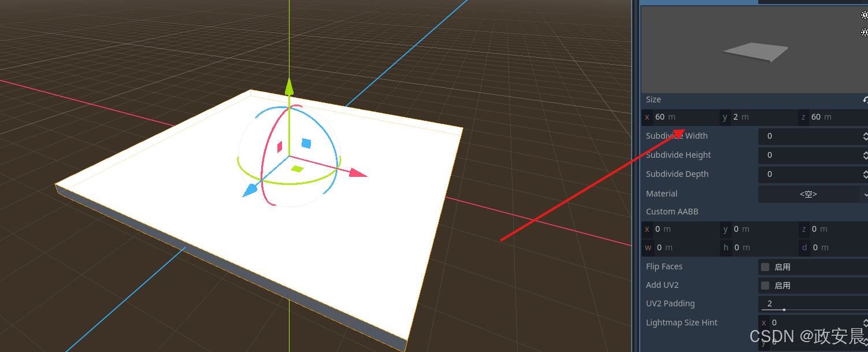Click the red X-axis move arrow

[x=359, y=173]
